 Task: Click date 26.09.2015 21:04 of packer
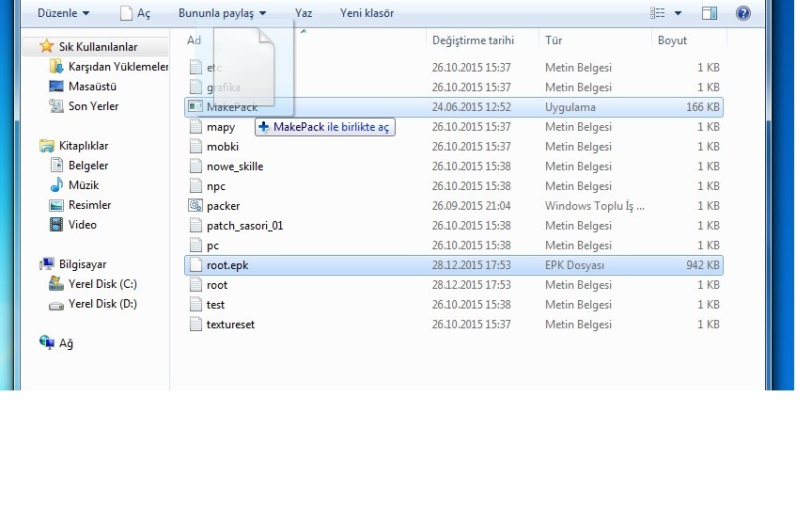pos(471,206)
